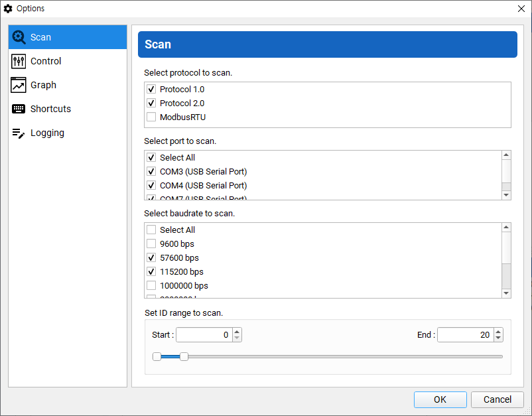Close the Options dialog window

521,9
